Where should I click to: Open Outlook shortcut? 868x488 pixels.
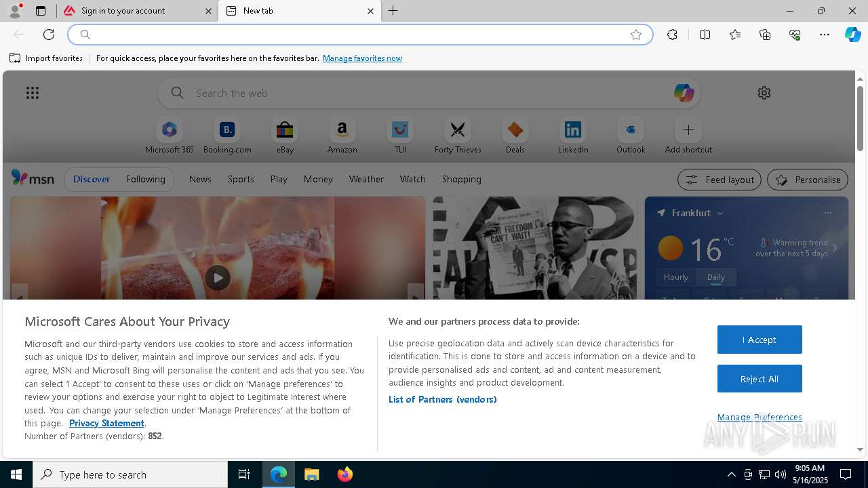tap(631, 136)
